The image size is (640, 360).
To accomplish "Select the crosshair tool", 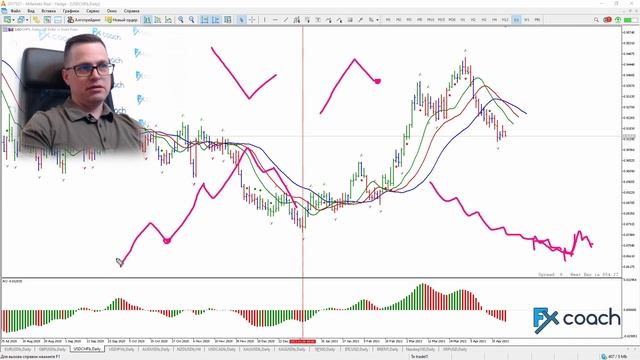I will (x=252, y=20).
